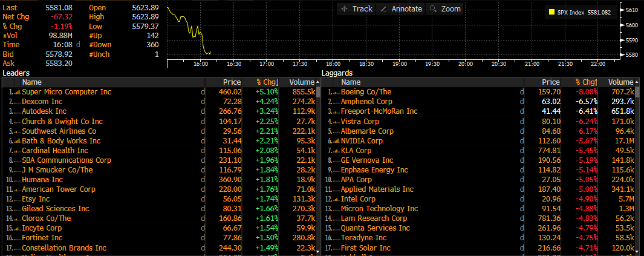Sort Leaders by % Chg column

(266, 82)
